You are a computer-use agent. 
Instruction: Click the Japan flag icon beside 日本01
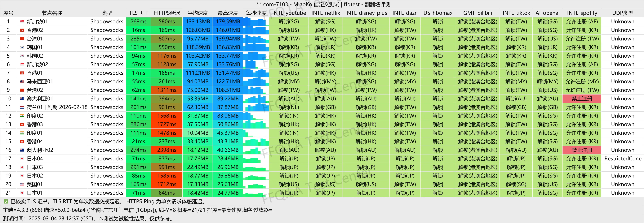click(x=22, y=193)
